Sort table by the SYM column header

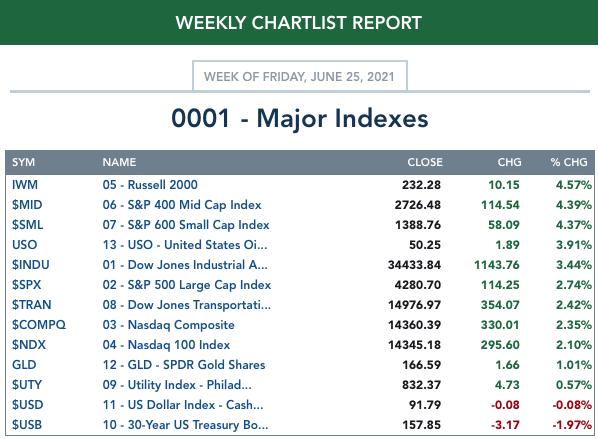point(23,162)
